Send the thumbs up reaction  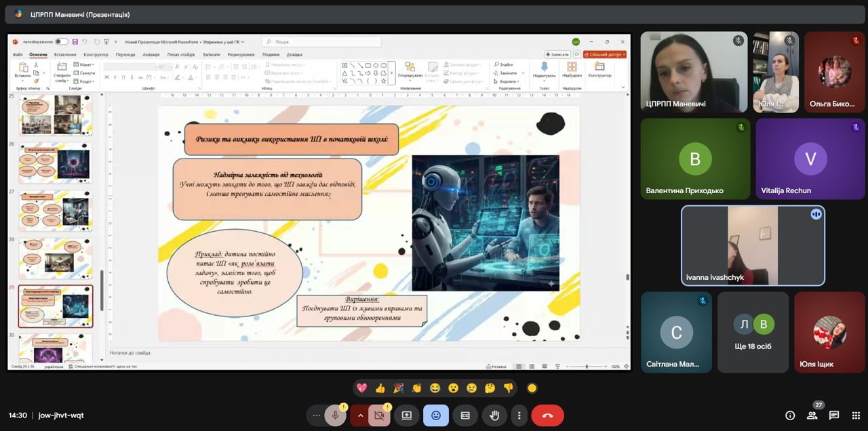point(380,388)
